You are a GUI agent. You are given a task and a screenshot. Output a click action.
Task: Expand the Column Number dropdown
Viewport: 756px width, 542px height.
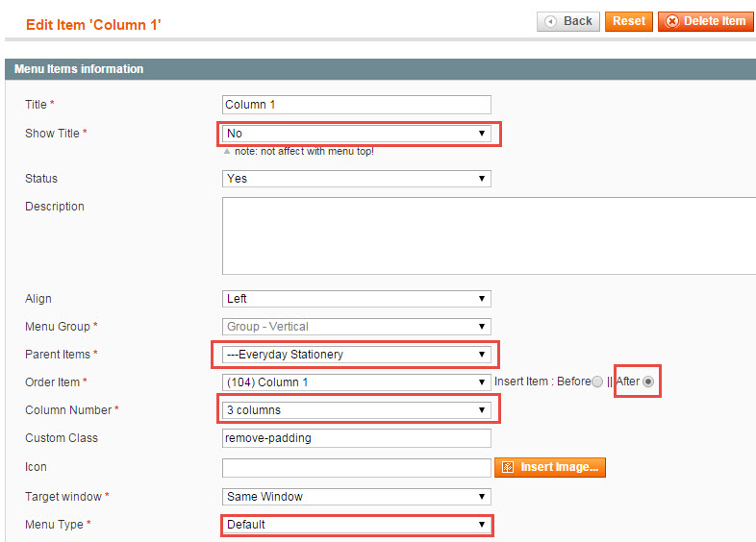(356, 410)
